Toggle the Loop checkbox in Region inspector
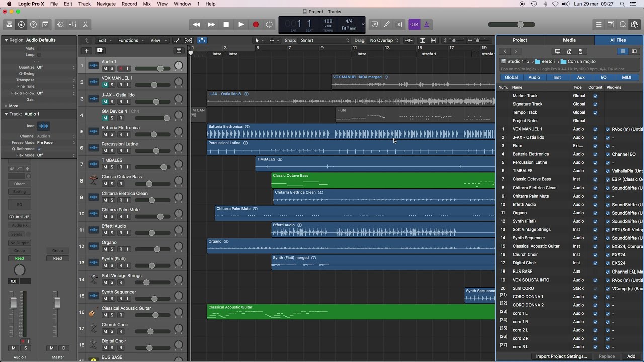The image size is (644, 362). pyautogui.click(x=39, y=55)
